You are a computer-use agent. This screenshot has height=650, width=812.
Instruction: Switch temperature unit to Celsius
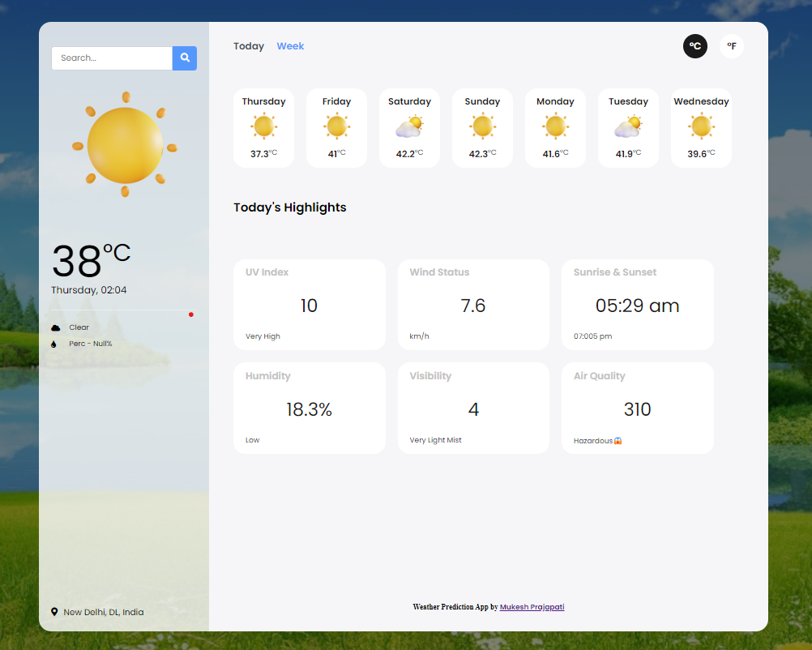point(694,46)
